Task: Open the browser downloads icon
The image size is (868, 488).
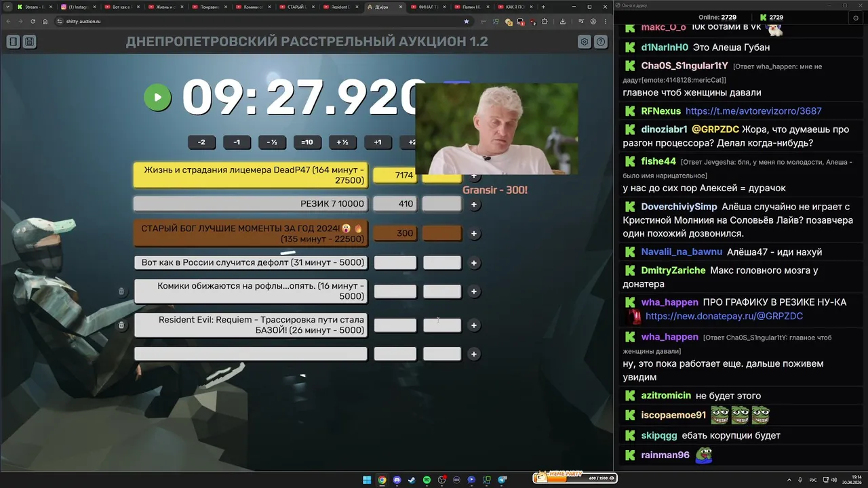Action: click(563, 21)
